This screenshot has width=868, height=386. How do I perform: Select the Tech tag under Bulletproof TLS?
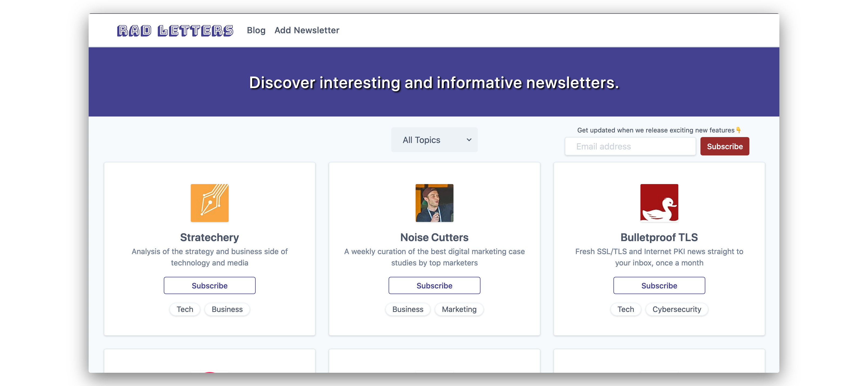click(x=626, y=309)
